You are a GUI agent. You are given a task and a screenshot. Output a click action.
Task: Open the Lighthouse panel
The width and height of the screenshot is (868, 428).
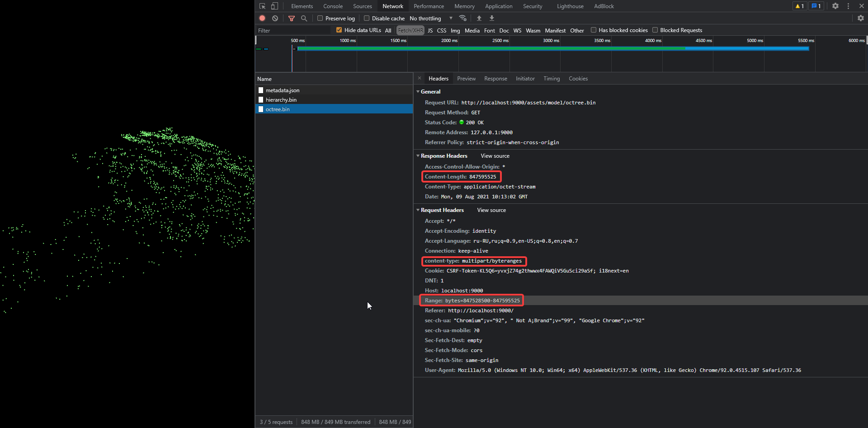pyautogui.click(x=570, y=6)
